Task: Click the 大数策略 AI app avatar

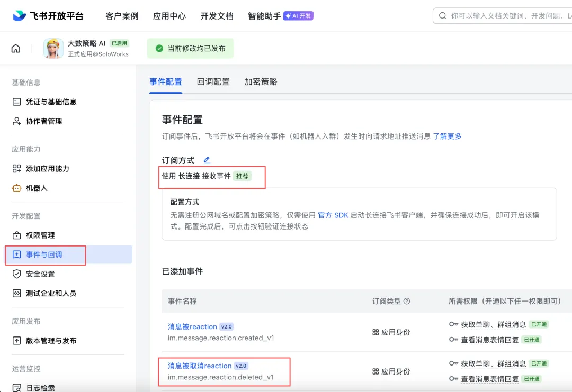Action: tap(53, 48)
